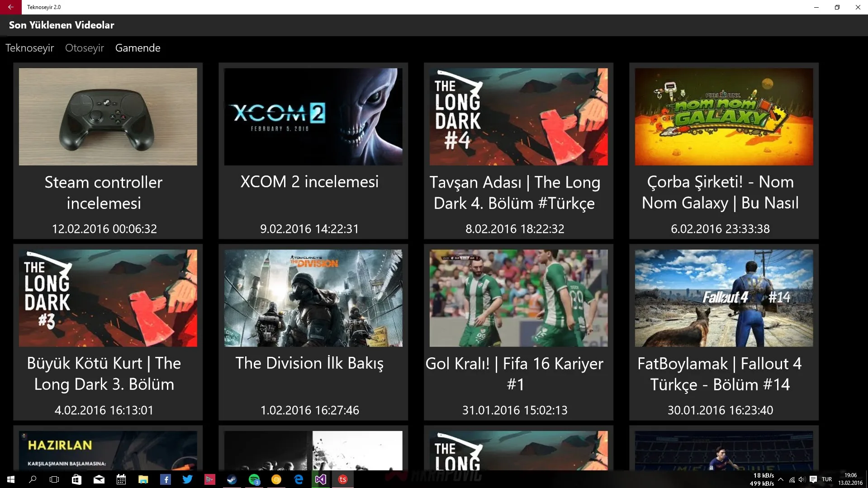This screenshot has height=488, width=868.
Task: Open The Division thumbnail image
Action: (x=313, y=298)
